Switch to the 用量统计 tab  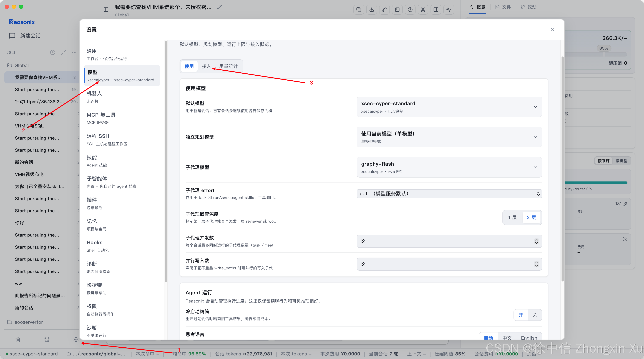point(228,66)
